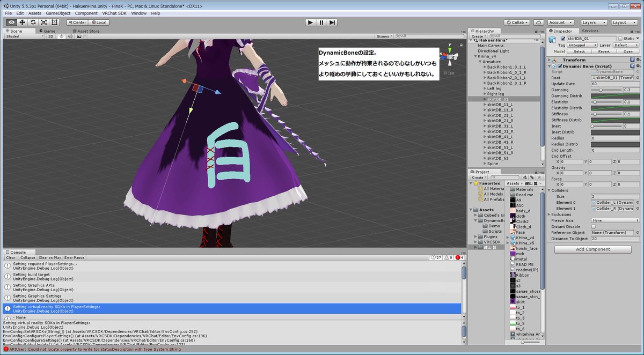
Task: Click Model Select button
Action: point(579,51)
